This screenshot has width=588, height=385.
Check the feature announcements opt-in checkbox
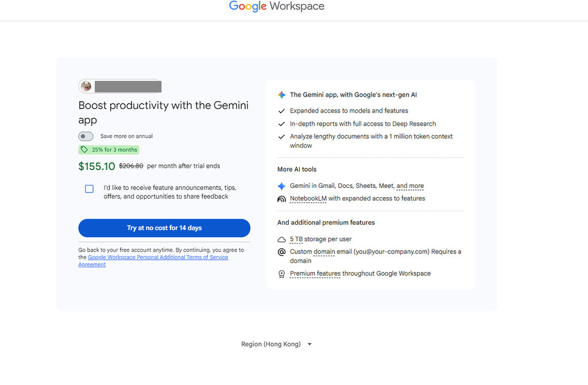pyautogui.click(x=89, y=188)
